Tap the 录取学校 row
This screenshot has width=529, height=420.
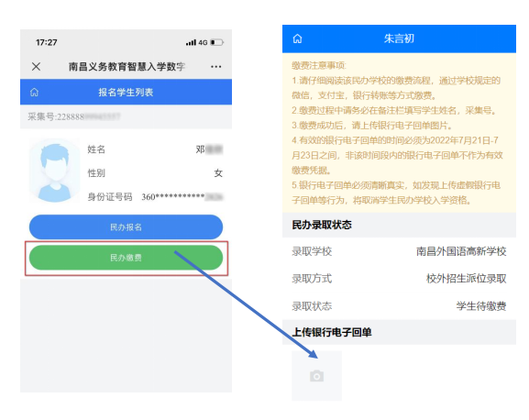399,251
